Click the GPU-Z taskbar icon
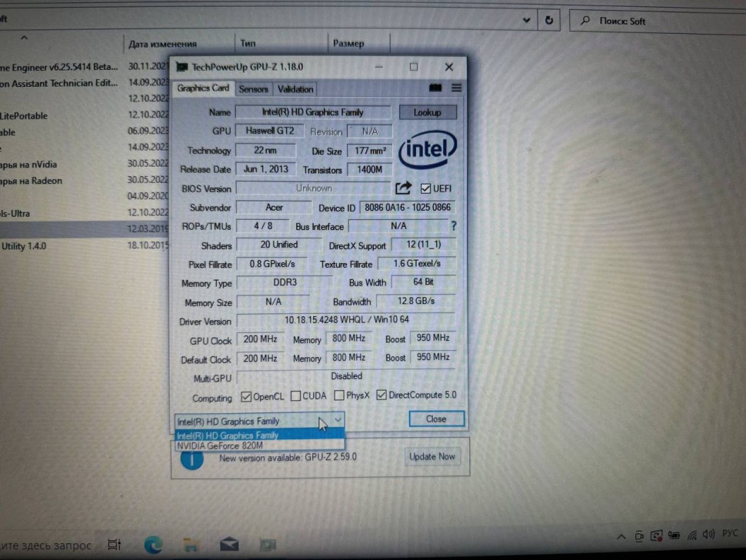Viewport: 746px width, 560px height. click(x=268, y=545)
